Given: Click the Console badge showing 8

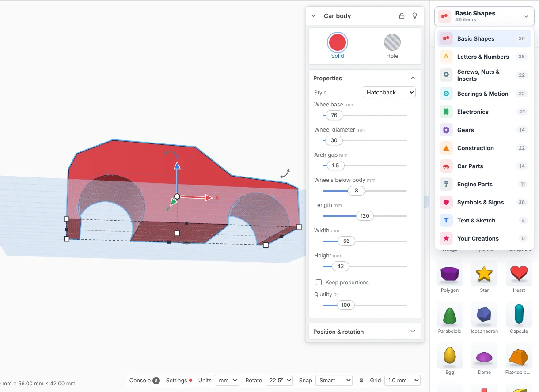Looking at the screenshot, I should pos(156,381).
